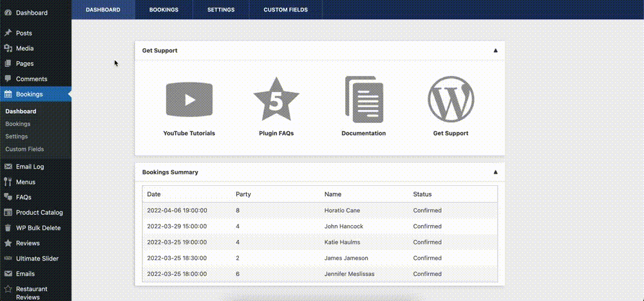Image resolution: width=644 pixels, height=301 pixels.
Task: Switch to the SETTINGS tab
Action: [x=221, y=10]
